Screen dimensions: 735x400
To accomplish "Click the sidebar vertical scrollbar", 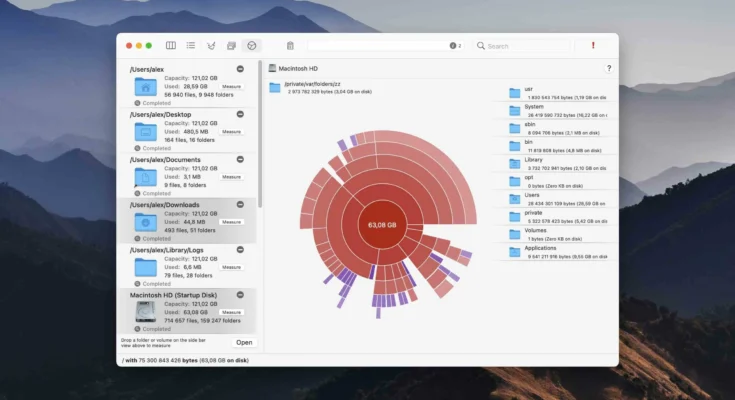I will 260,135.
